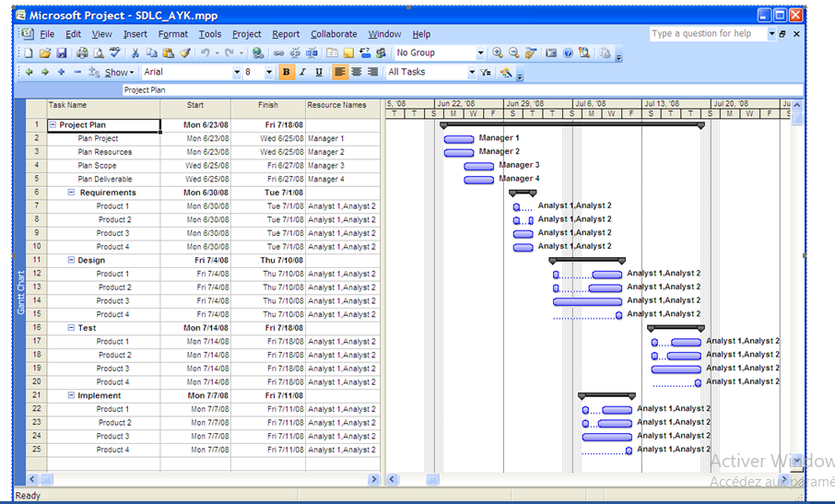Image resolution: width=835 pixels, height=504 pixels.
Task: Click the New project icon
Action: point(29,53)
